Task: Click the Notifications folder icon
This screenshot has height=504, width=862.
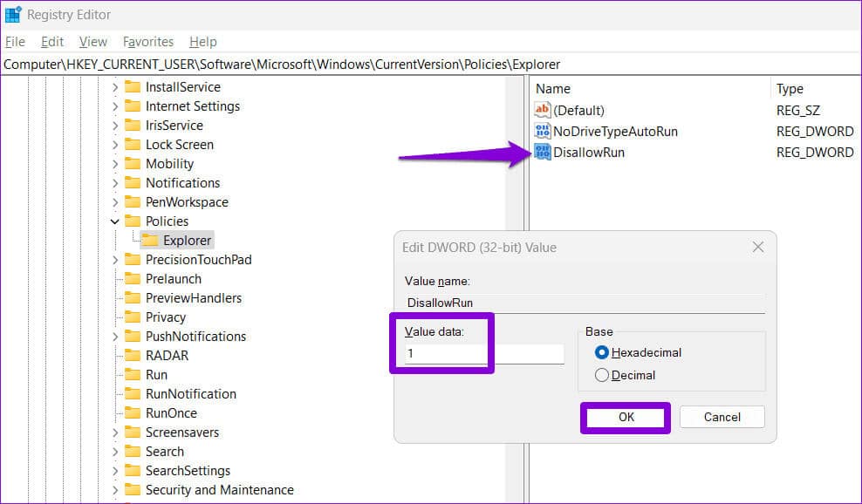Action: [133, 182]
